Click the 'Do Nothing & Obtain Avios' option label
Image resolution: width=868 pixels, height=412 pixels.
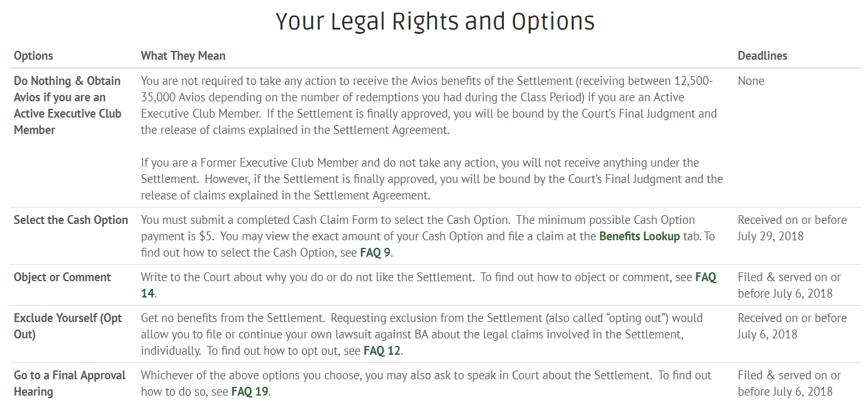coord(68,106)
